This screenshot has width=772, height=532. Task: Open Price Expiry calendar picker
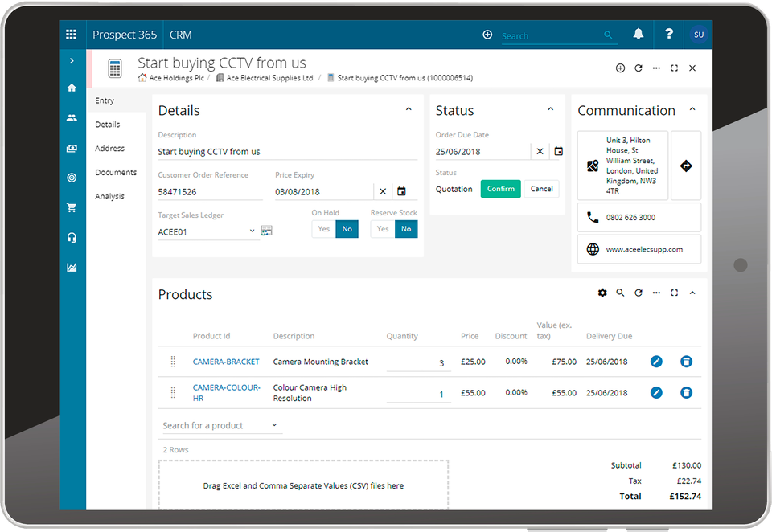(402, 191)
